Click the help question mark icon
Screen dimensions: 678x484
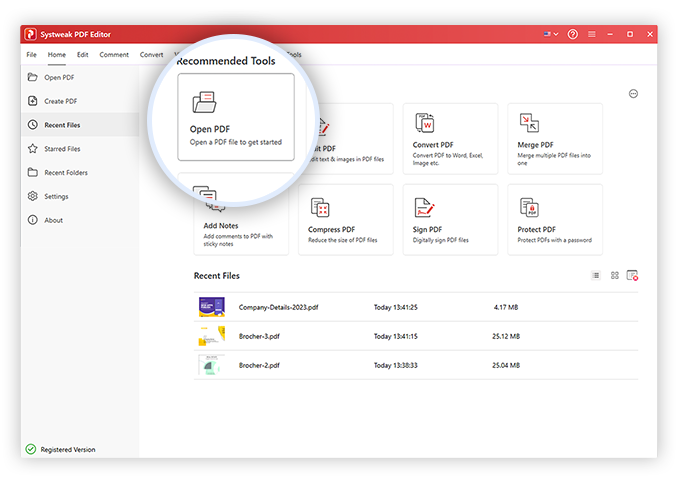(x=572, y=34)
